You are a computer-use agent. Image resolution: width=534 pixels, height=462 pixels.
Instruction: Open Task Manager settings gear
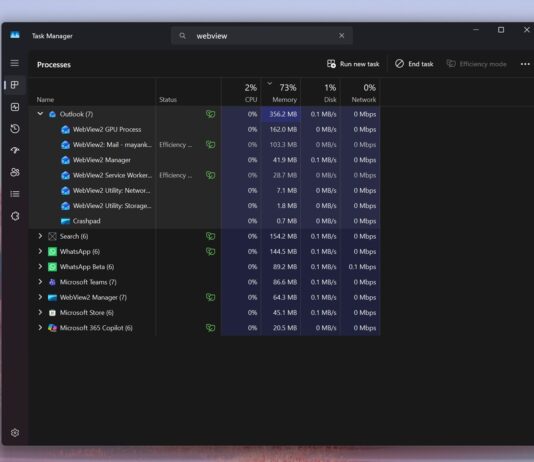click(15, 433)
